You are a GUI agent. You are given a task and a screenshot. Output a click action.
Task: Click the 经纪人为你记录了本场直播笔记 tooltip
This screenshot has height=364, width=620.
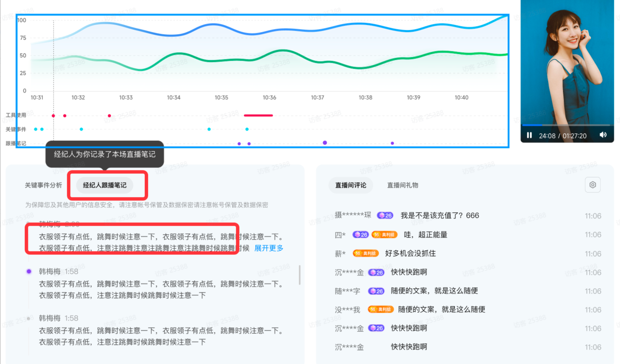(105, 154)
